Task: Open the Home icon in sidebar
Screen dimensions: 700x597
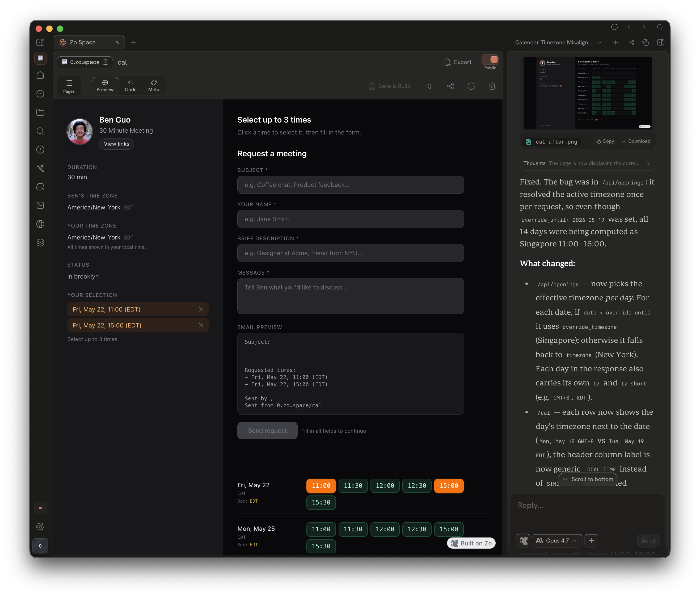Action: tap(40, 75)
